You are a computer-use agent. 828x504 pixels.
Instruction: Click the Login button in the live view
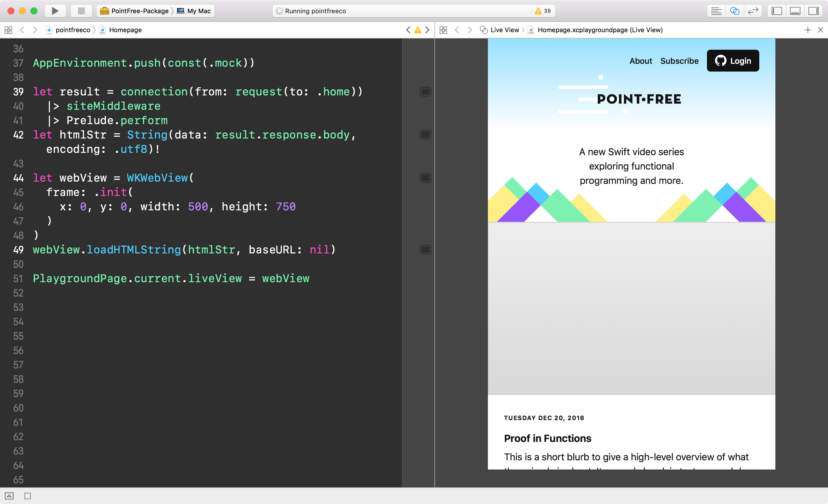(x=733, y=61)
